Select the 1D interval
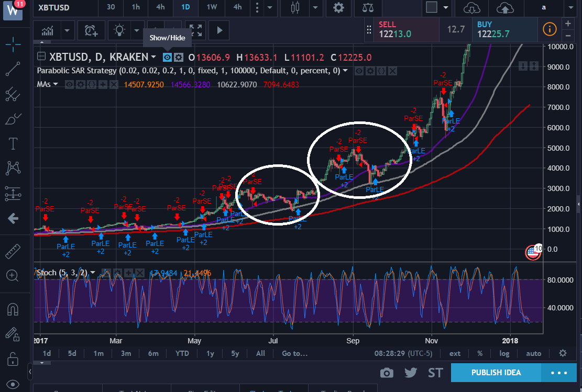 click(x=185, y=7)
